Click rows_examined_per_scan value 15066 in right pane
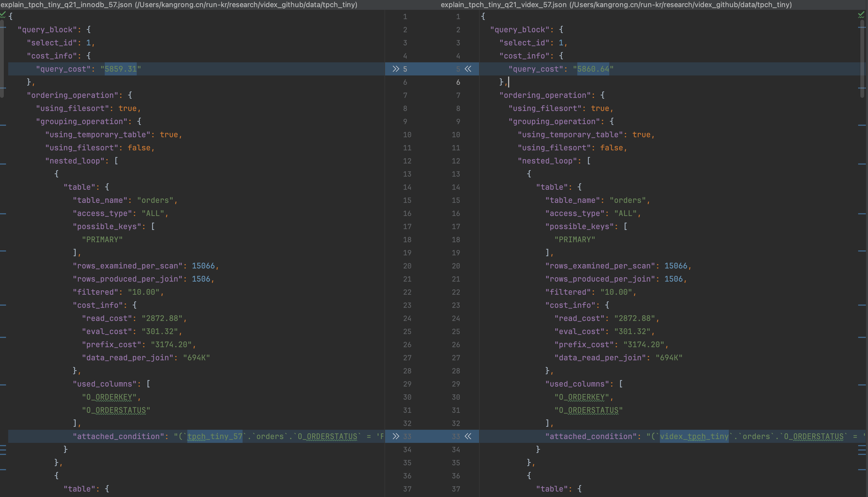This screenshot has height=497, width=868. pos(675,266)
